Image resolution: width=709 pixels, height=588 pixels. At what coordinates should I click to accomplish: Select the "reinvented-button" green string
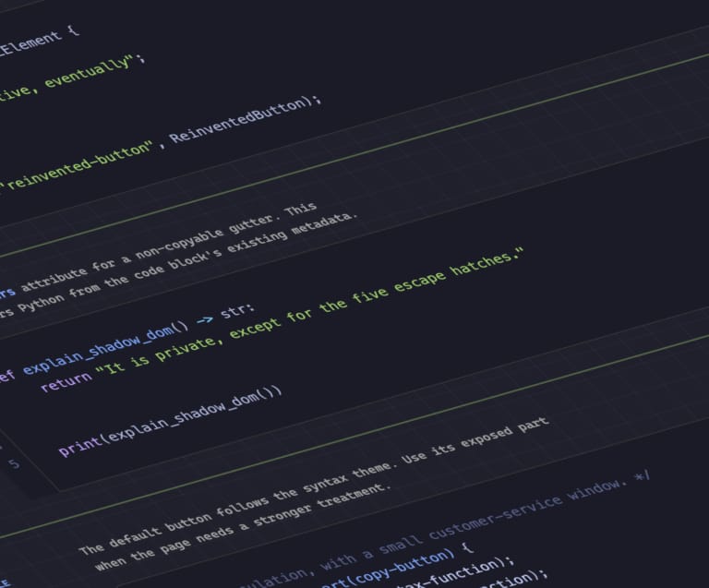click(x=78, y=168)
